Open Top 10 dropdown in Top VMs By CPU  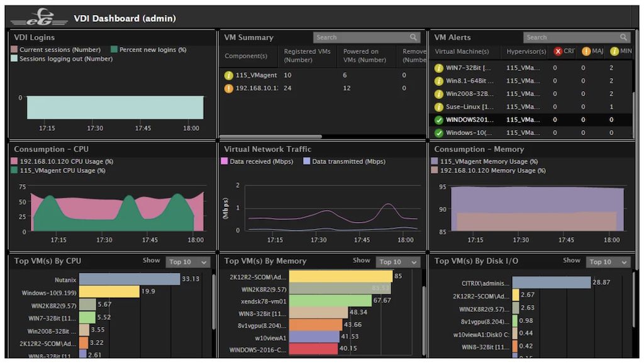(x=187, y=262)
